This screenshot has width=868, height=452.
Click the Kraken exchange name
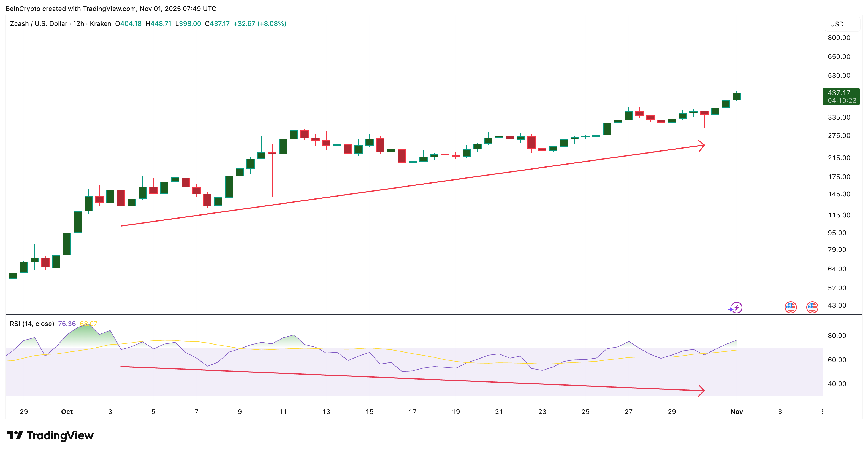click(x=100, y=24)
